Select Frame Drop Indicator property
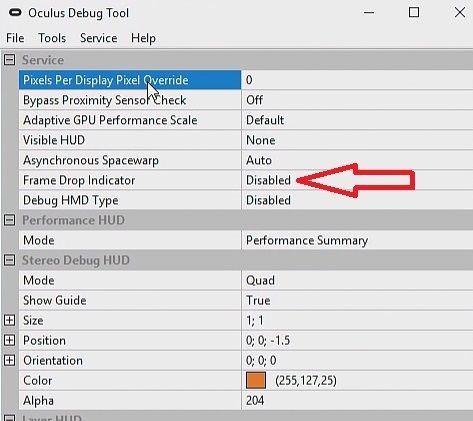 130,180
